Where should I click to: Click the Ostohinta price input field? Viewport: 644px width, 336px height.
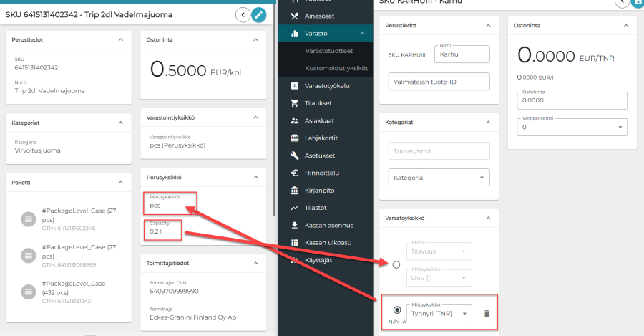click(x=571, y=101)
